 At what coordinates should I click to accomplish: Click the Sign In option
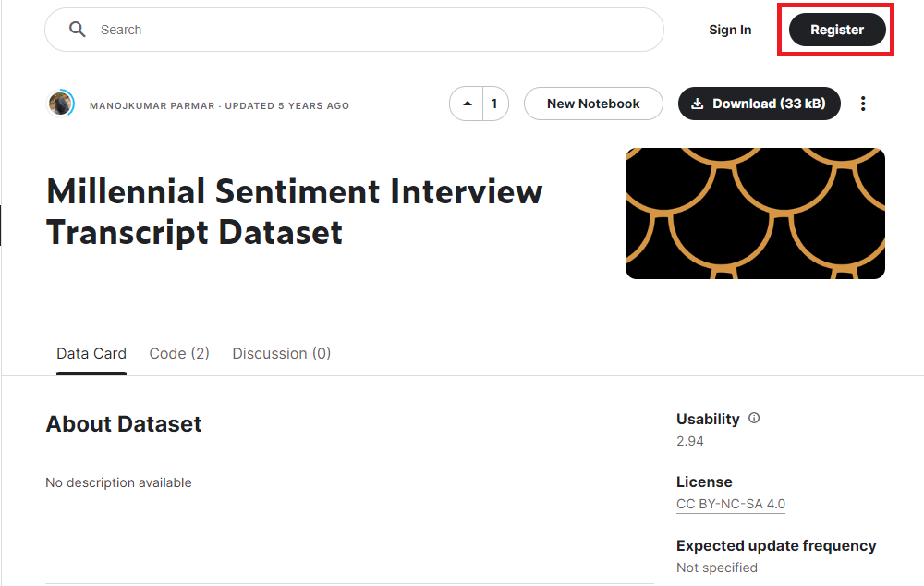730,29
